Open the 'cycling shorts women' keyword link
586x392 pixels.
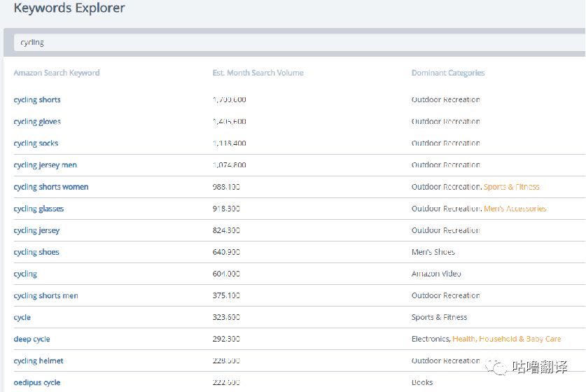[51, 186]
